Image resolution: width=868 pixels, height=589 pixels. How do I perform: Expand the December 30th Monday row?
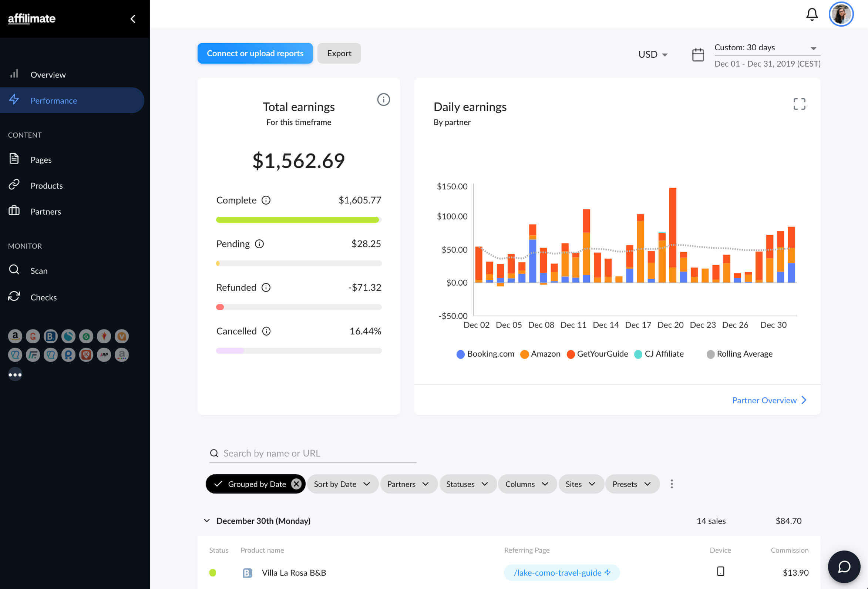[x=206, y=520]
